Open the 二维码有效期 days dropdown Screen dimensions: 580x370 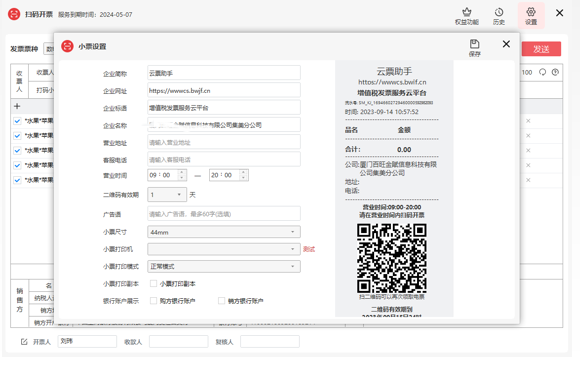tap(167, 195)
